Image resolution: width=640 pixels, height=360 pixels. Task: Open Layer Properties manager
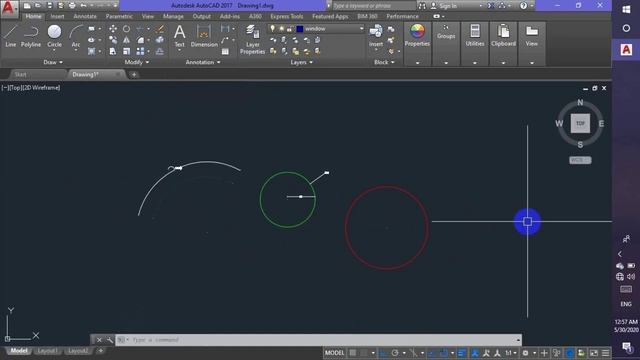(252, 39)
